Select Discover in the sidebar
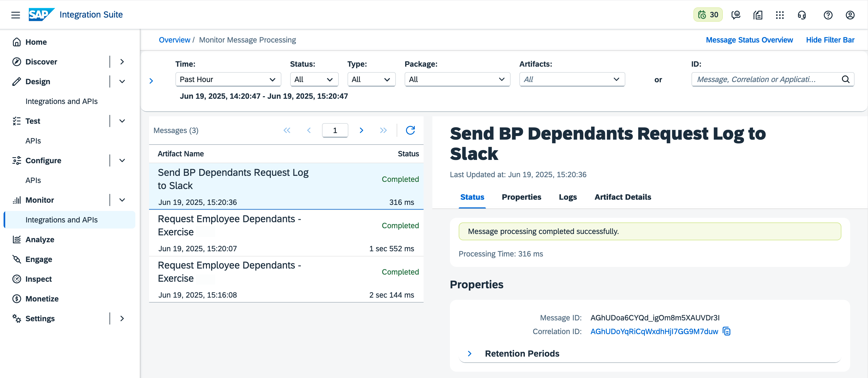Image resolution: width=868 pixels, height=378 pixels. [41, 62]
